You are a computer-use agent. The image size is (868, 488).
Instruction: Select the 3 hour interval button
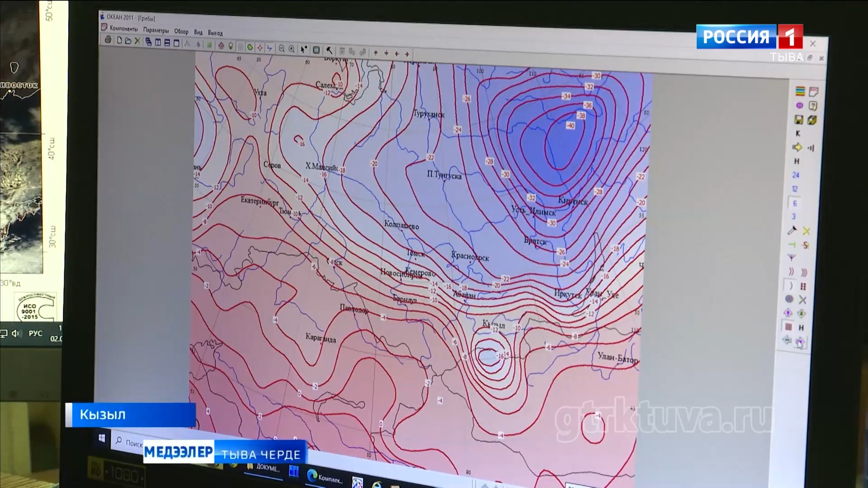point(793,217)
